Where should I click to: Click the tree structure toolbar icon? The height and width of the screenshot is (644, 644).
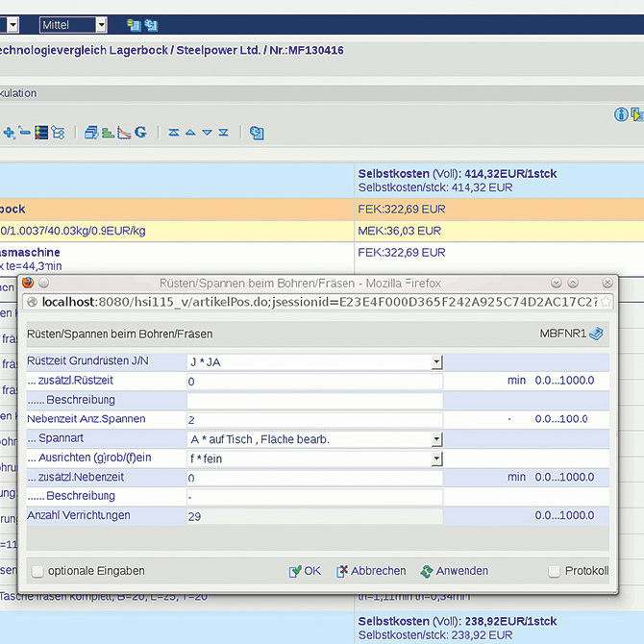(x=58, y=133)
